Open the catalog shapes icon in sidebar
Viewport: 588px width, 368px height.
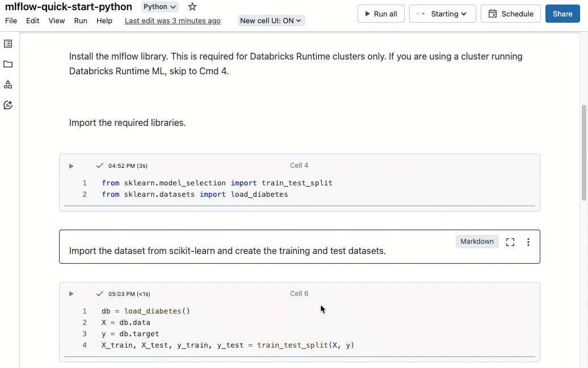click(8, 84)
